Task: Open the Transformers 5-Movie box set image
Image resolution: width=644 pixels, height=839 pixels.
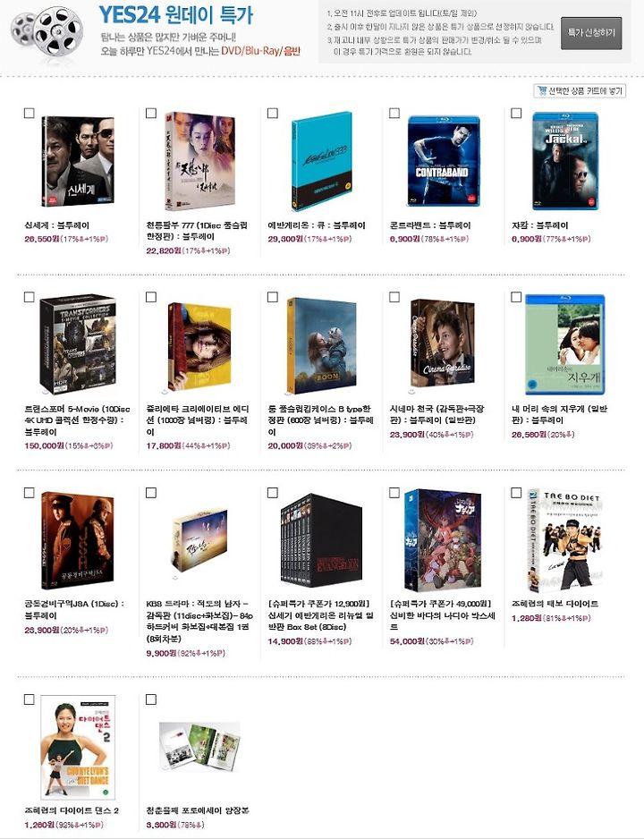Action: click(x=78, y=343)
